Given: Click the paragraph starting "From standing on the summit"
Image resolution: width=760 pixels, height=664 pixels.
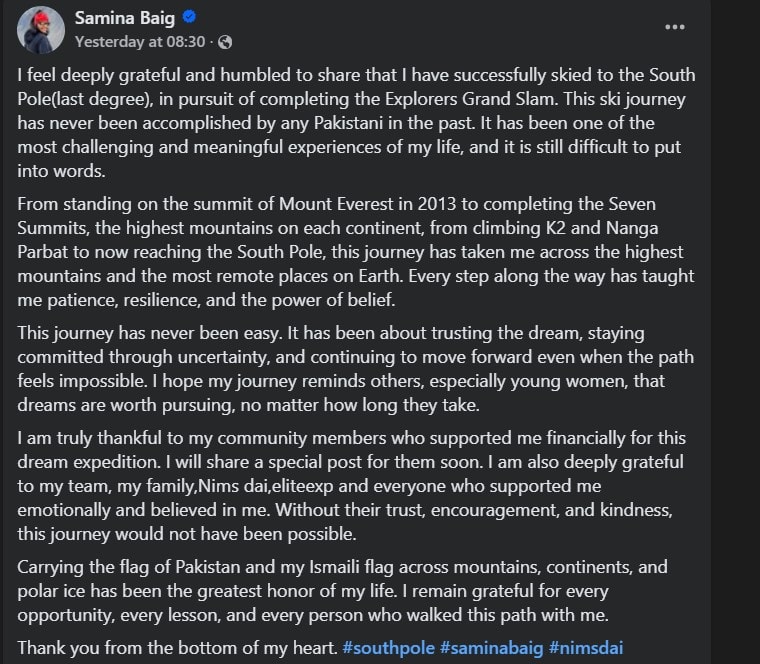Looking at the screenshot, I should (x=356, y=252).
